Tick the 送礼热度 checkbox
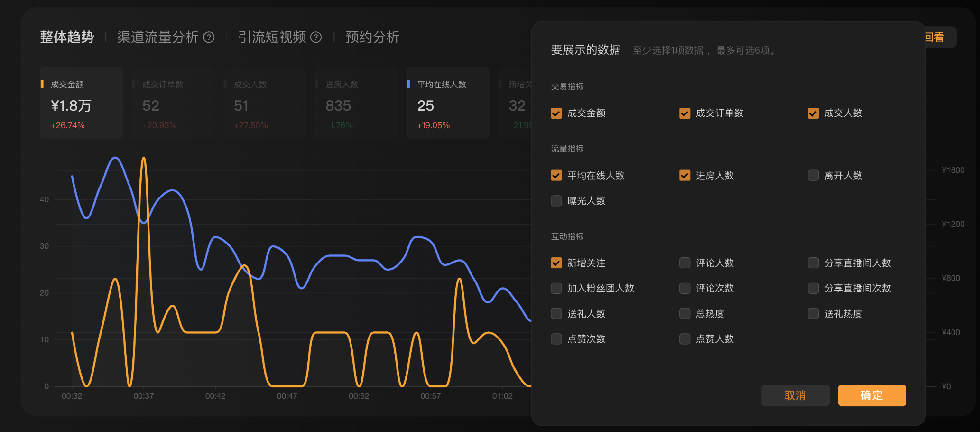Screen dimensions: 980x432 (x=813, y=314)
